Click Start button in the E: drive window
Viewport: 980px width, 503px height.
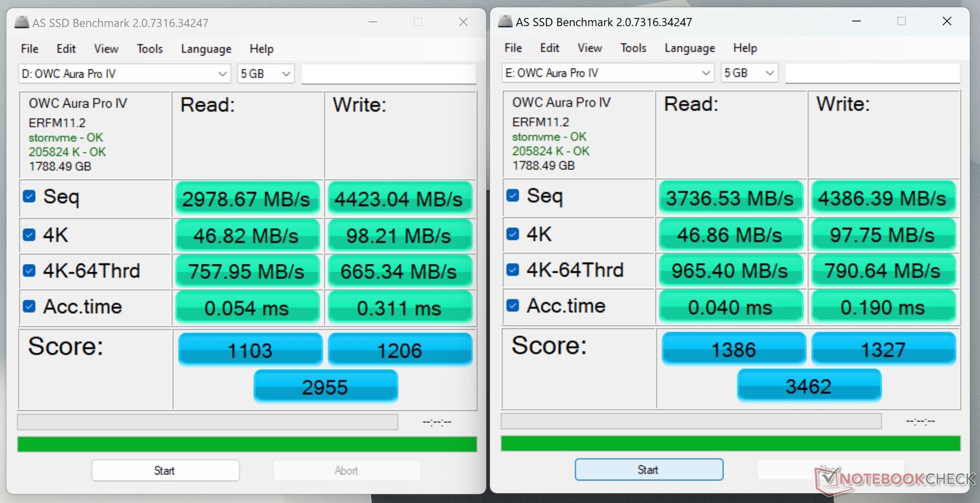coord(649,469)
